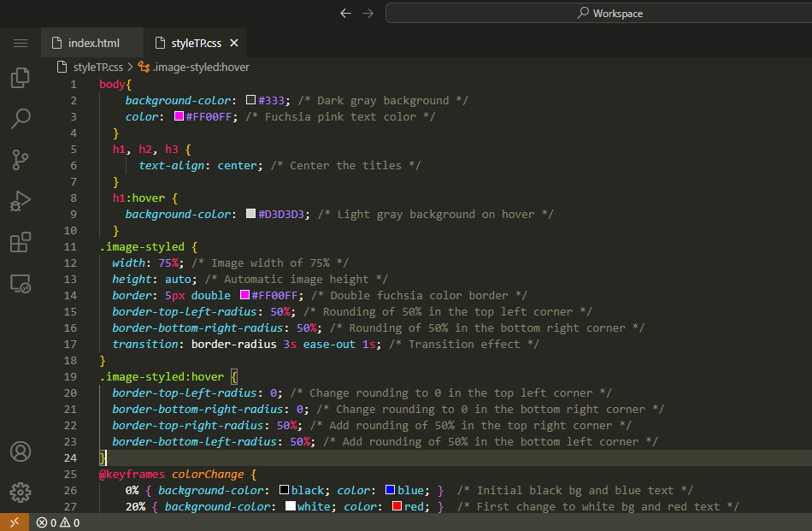Open the #D3D3D3 color swatch picker

250,214
